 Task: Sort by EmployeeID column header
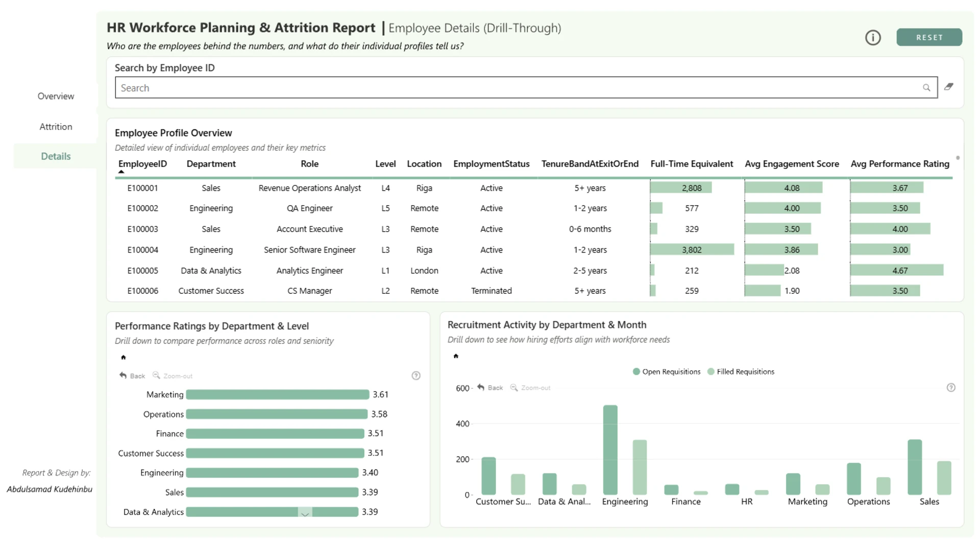point(142,164)
